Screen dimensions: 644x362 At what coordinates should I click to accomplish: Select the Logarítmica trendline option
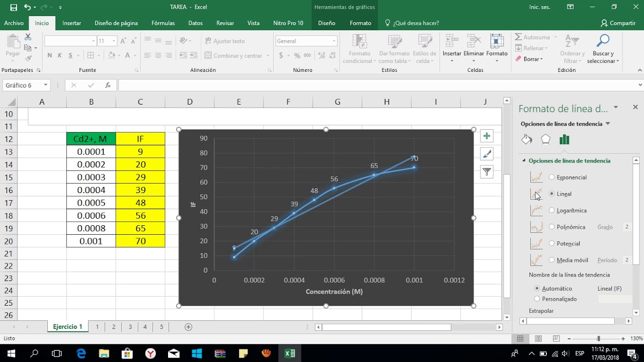click(552, 210)
